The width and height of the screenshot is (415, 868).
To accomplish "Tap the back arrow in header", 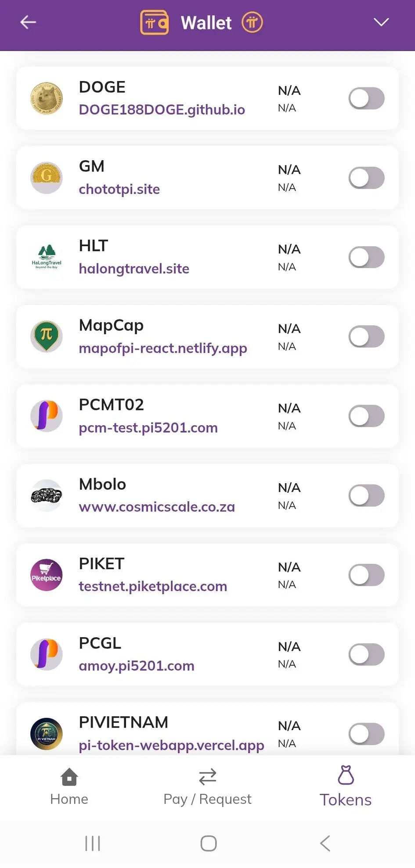I will click(28, 22).
